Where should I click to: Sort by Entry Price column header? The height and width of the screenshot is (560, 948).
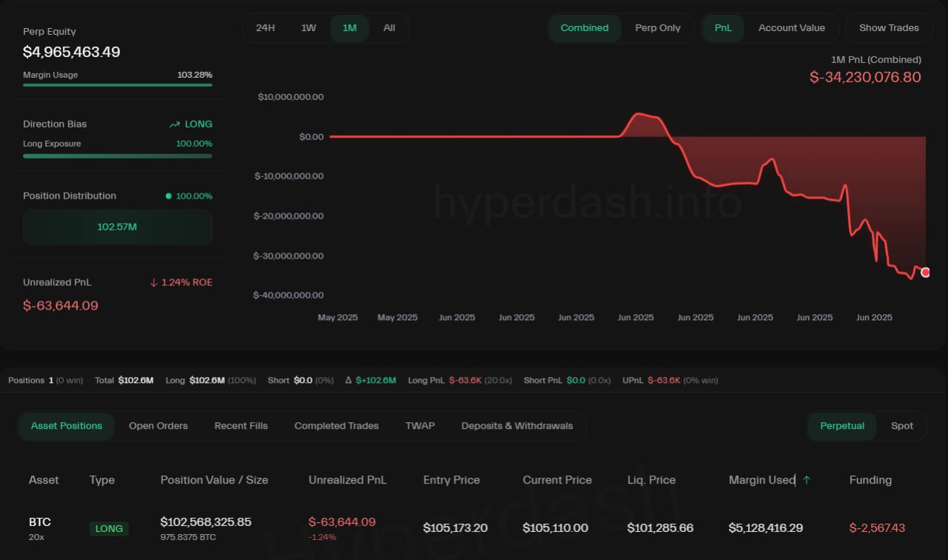[452, 480]
